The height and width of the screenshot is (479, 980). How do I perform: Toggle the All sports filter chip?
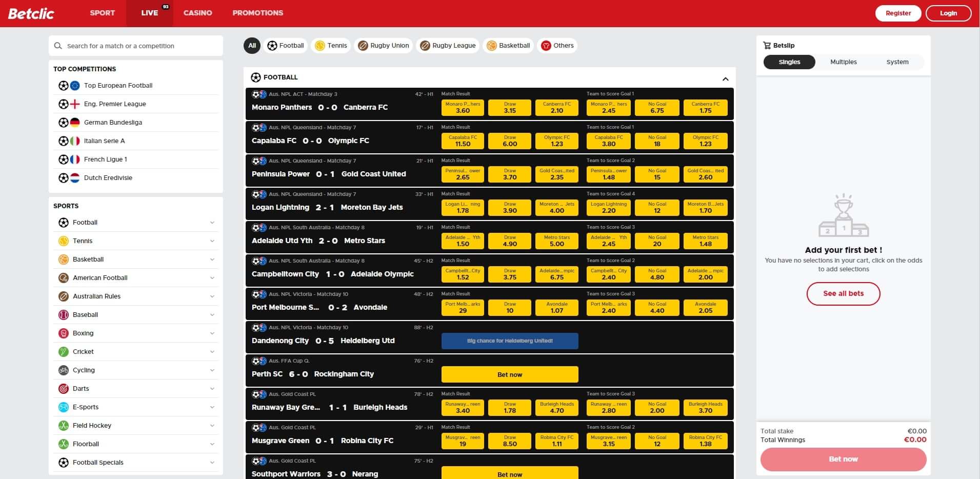point(251,45)
